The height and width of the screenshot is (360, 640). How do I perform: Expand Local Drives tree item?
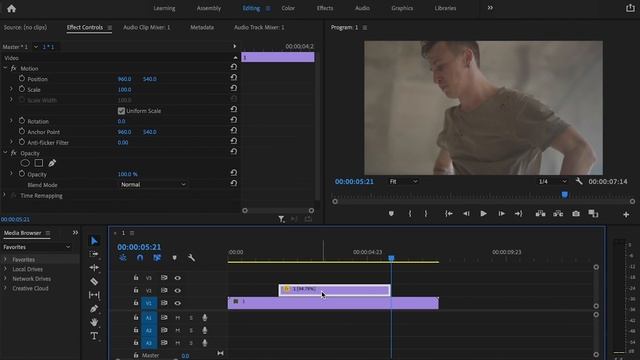(5, 269)
